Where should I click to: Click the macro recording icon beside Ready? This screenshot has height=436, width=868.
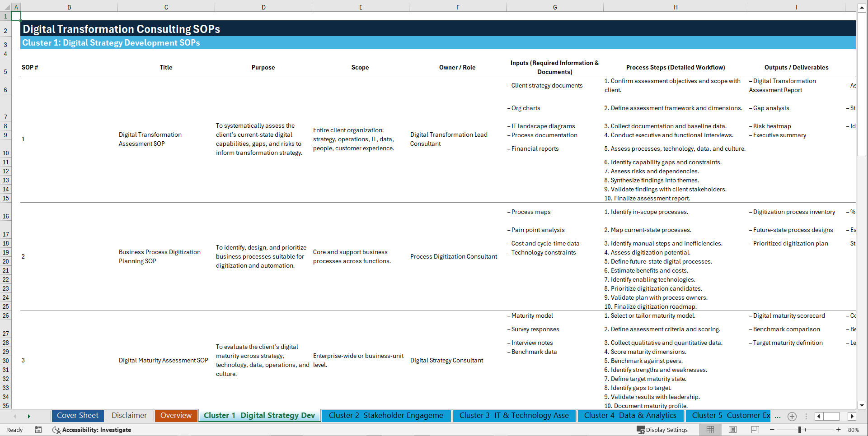point(38,430)
